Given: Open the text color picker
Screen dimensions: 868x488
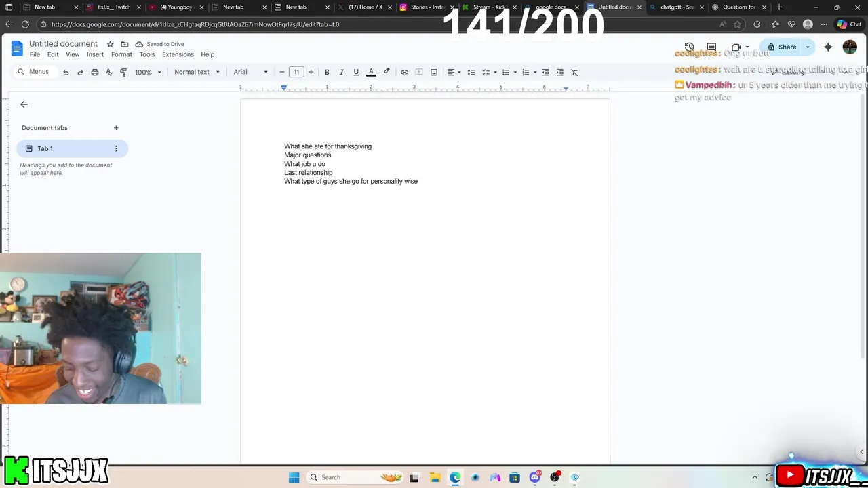Looking at the screenshot, I should pos(371,72).
